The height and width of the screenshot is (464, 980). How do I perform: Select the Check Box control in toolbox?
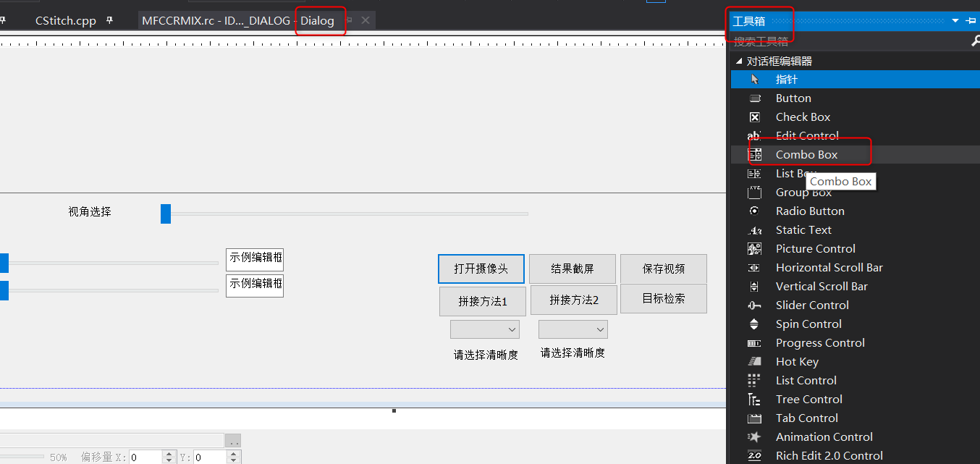click(x=803, y=117)
